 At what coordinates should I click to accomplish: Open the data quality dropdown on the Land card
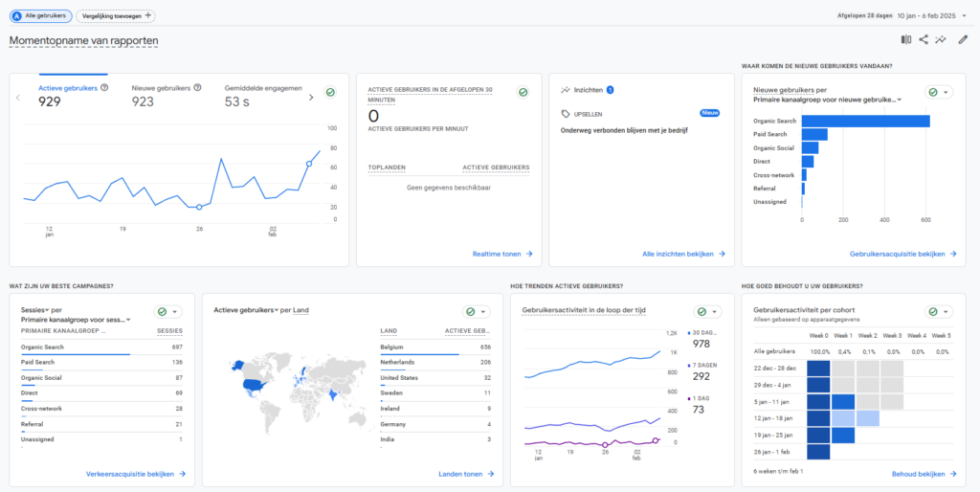pyautogui.click(x=475, y=312)
